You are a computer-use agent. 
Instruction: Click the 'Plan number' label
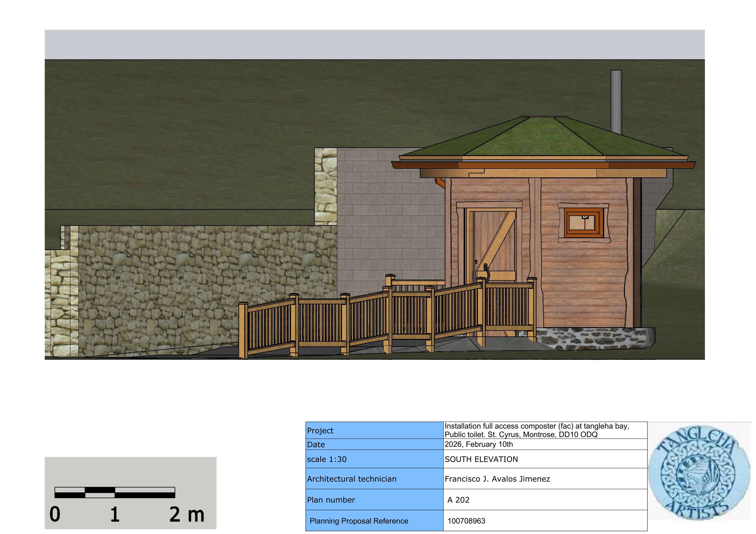tap(331, 500)
